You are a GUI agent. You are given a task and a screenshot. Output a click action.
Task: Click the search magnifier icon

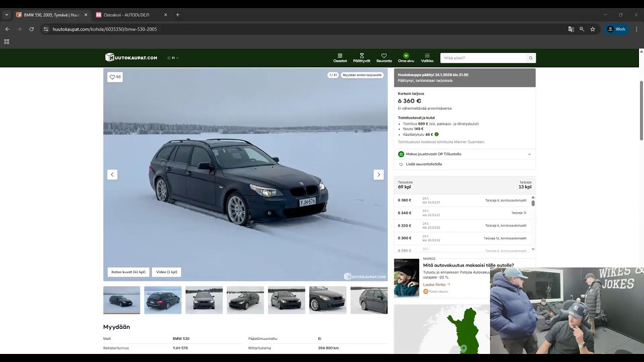[x=530, y=58]
